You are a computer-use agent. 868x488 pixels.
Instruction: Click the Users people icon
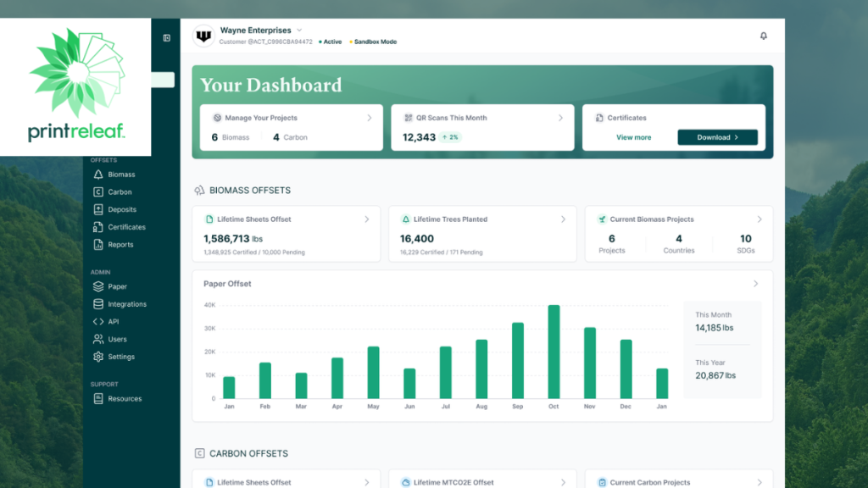(x=98, y=339)
